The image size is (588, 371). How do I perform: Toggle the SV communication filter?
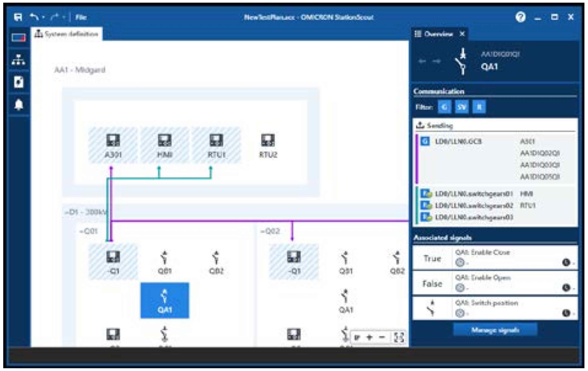462,107
